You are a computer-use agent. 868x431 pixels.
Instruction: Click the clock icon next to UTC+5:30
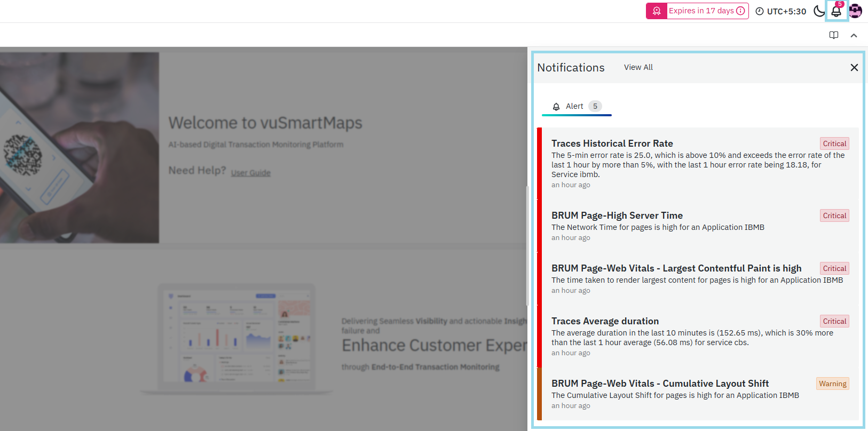tap(759, 11)
